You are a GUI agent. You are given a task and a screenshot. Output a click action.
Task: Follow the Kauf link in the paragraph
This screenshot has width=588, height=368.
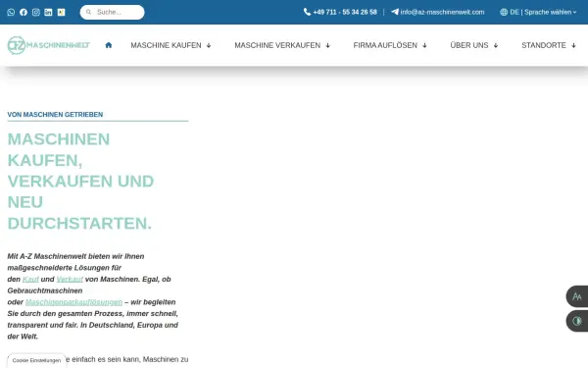(30, 279)
